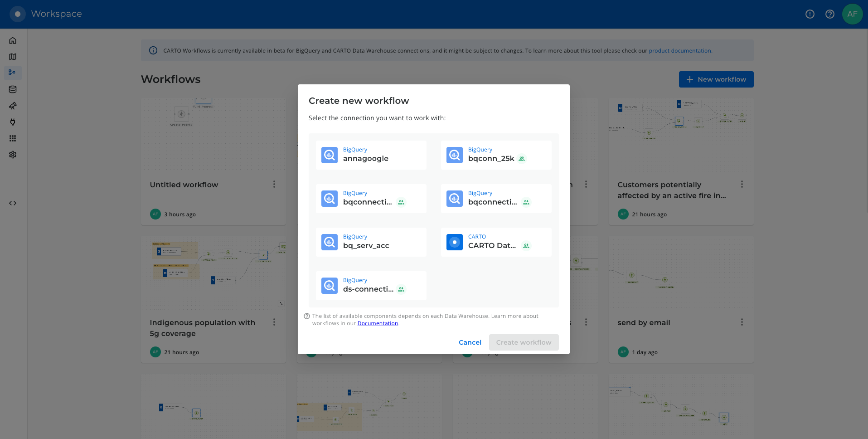The height and width of the screenshot is (439, 868).
Task: Click the info icon in beta banner
Action: click(x=153, y=50)
